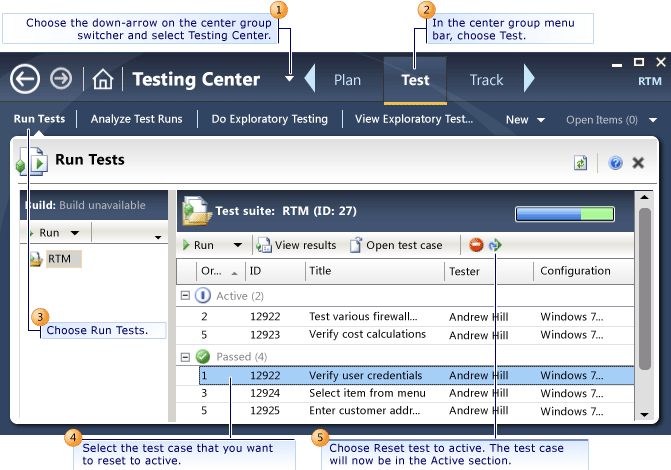Open help with the question mark icon
Image resolution: width=671 pixels, height=470 pixels.
pos(615,163)
